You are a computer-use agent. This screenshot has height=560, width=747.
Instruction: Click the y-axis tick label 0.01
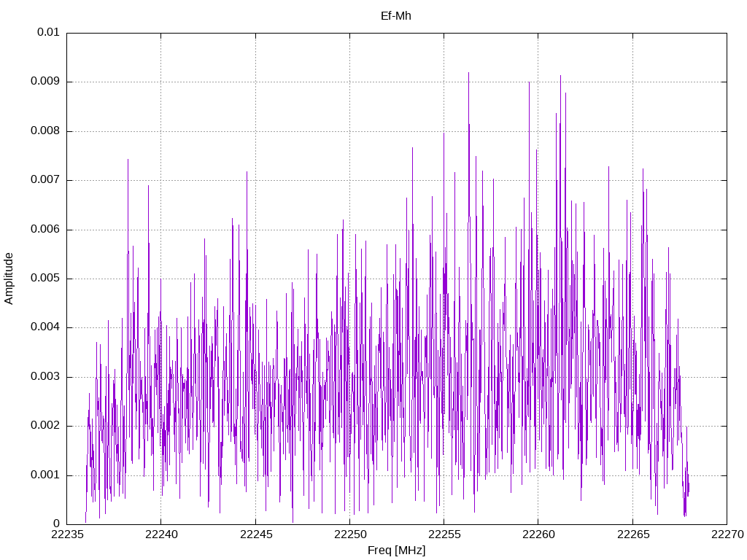[x=49, y=32]
